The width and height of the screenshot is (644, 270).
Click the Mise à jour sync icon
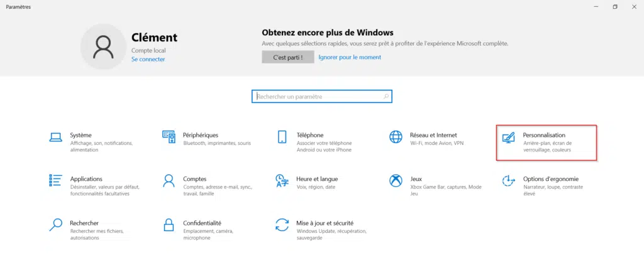(x=282, y=225)
